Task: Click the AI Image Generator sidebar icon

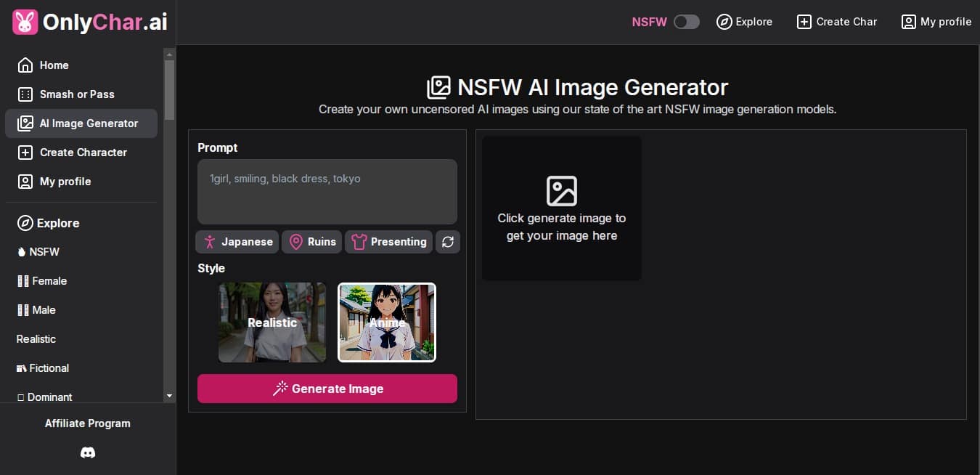Action: (x=25, y=123)
